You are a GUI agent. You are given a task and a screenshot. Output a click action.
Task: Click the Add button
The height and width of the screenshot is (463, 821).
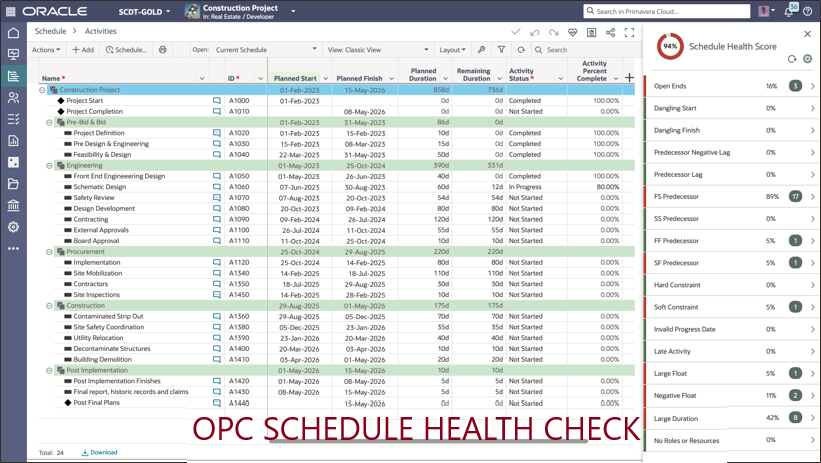(83, 49)
